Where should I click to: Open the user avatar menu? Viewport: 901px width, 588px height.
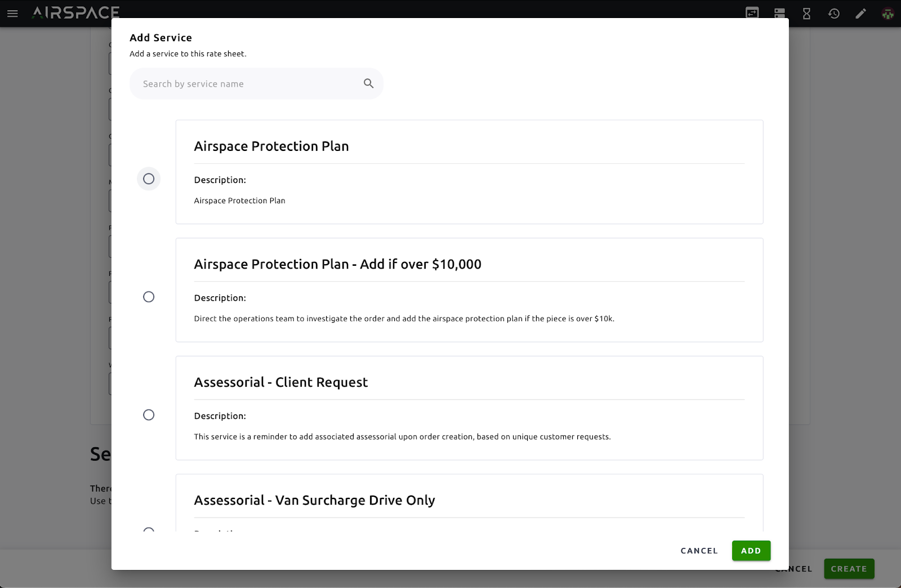click(x=888, y=13)
